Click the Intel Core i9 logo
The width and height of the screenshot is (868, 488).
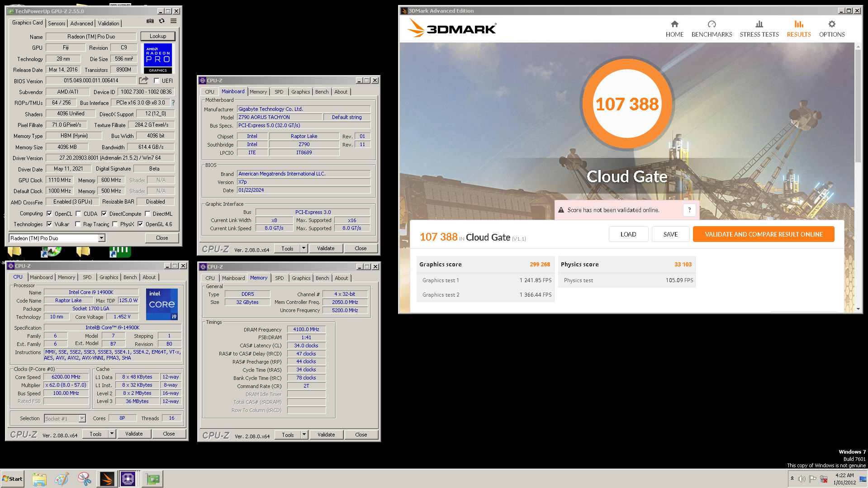(161, 304)
